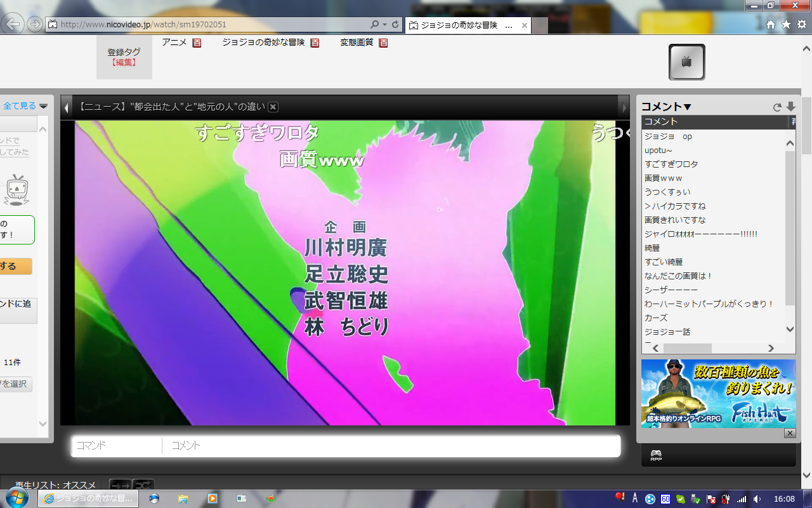Screen dimensions: 812x508
Task: Refresh the page from the address bar
Action: coord(396,25)
